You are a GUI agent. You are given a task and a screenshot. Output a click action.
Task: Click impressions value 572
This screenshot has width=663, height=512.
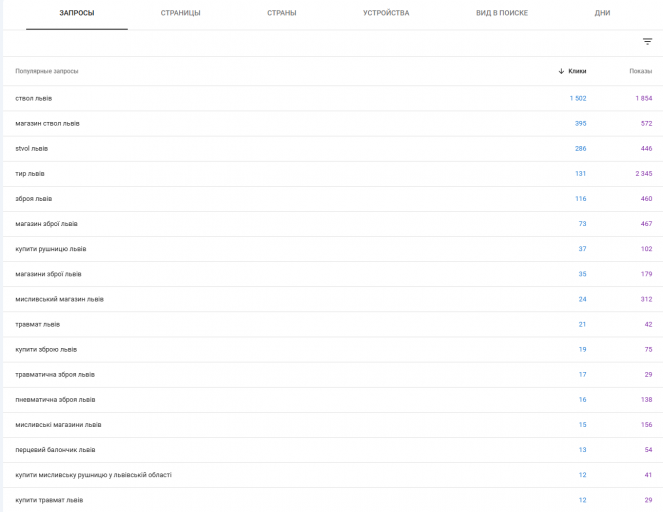point(647,123)
